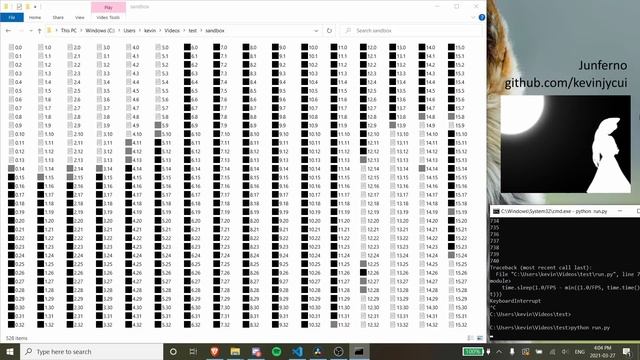Open Visual Studio Code from the taskbar

click(297, 351)
